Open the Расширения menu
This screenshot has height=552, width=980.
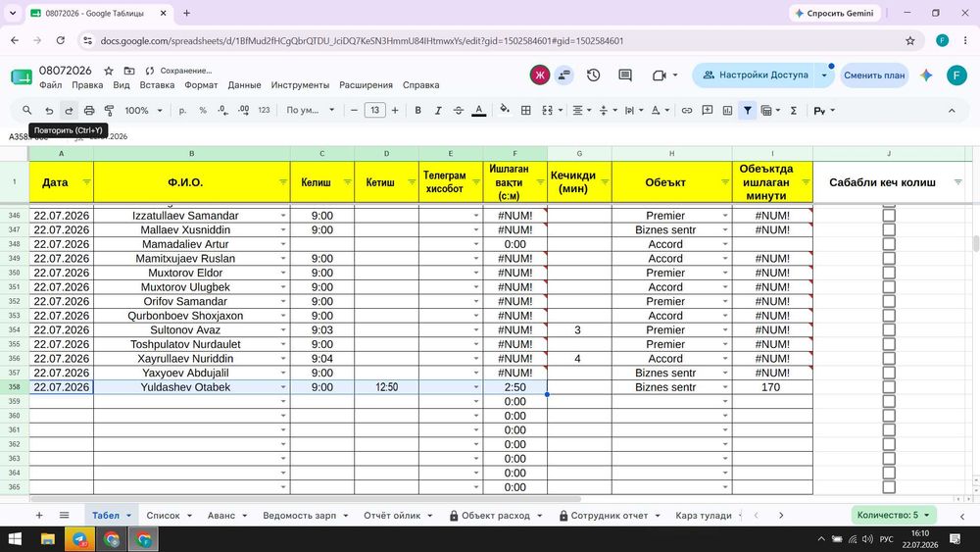pos(366,85)
